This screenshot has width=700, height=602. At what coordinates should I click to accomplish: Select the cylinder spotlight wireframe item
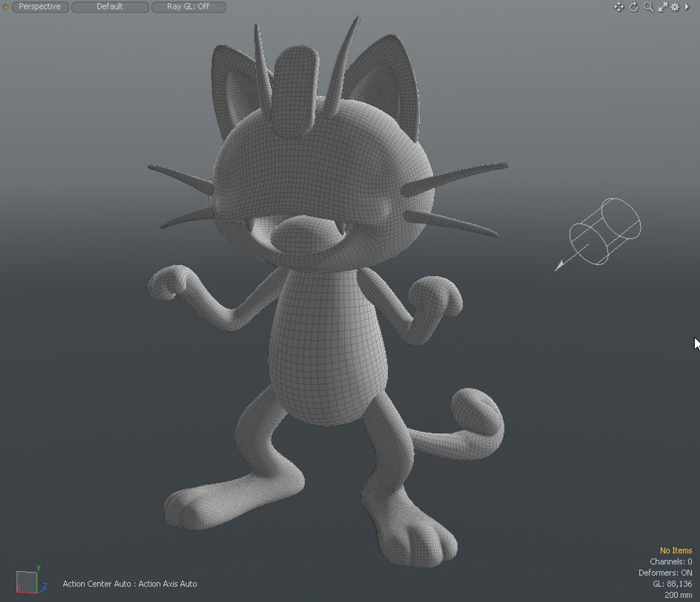pyautogui.click(x=599, y=234)
